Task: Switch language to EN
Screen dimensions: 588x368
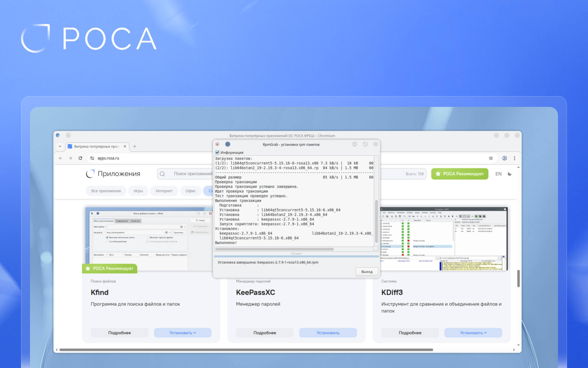Action: coord(498,174)
